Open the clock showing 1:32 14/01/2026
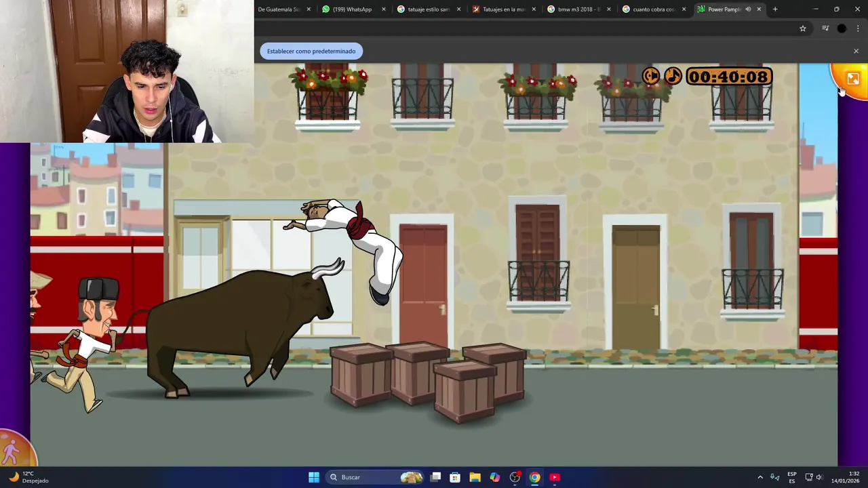 (845, 477)
